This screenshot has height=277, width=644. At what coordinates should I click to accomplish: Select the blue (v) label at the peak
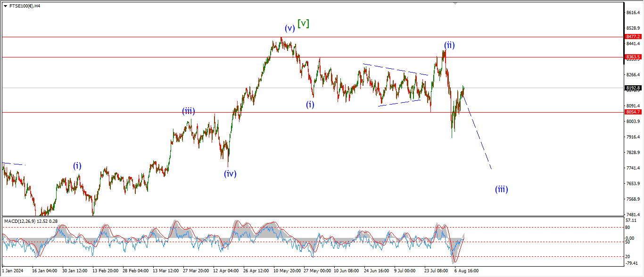tap(289, 28)
